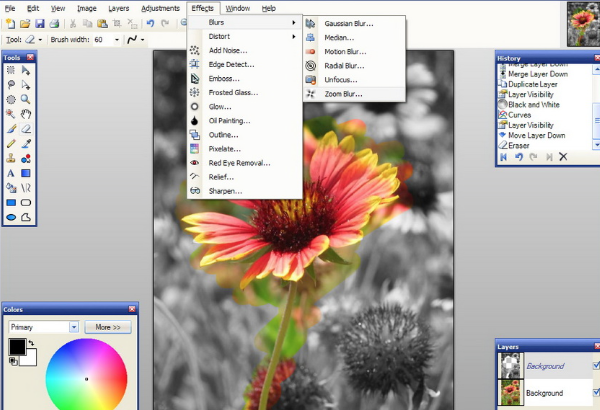This screenshot has width=600, height=410.
Task: Select the Color Picker eyedropper tool
Action: tap(26, 144)
